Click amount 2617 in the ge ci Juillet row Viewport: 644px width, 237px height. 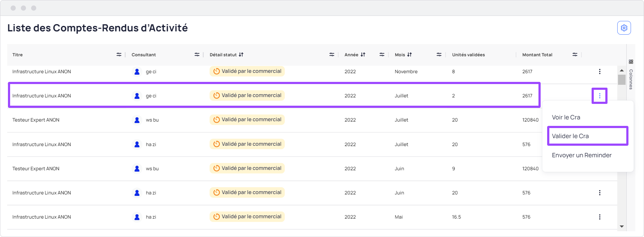[527, 96]
